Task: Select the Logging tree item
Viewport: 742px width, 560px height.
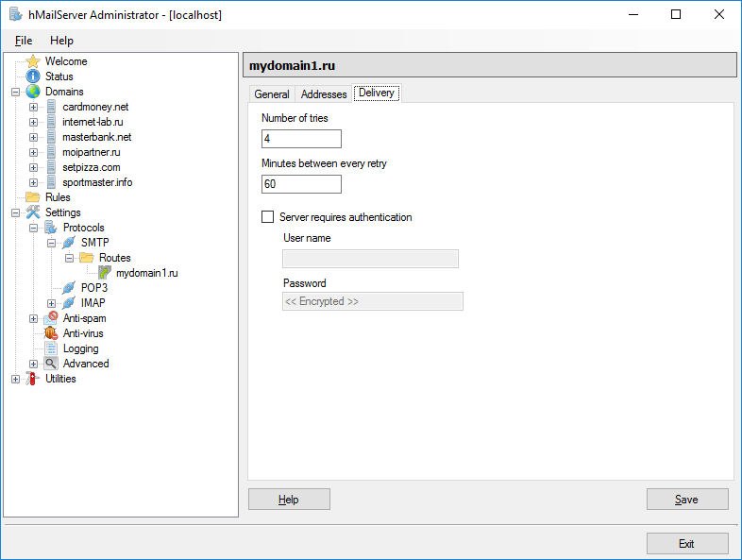Action: pos(81,348)
